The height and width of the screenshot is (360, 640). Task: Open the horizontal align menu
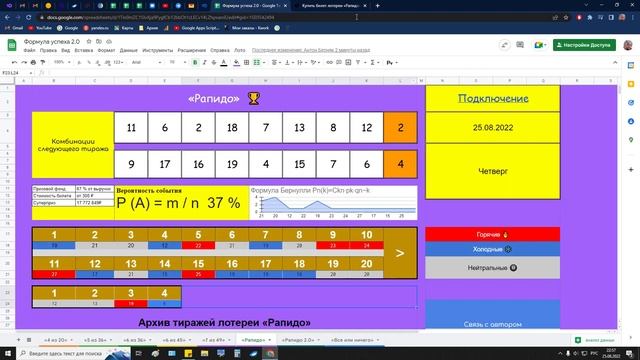tap(276, 62)
